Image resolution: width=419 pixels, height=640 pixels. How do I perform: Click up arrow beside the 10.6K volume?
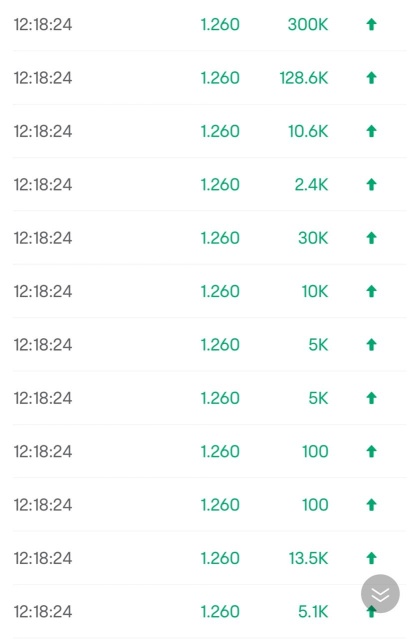[x=371, y=131]
